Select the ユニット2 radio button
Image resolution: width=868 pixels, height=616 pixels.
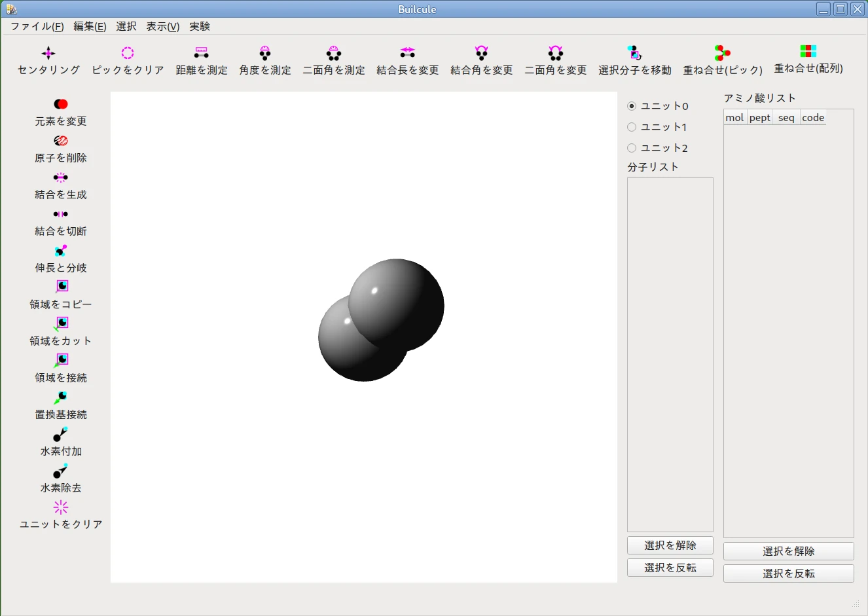click(631, 147)
